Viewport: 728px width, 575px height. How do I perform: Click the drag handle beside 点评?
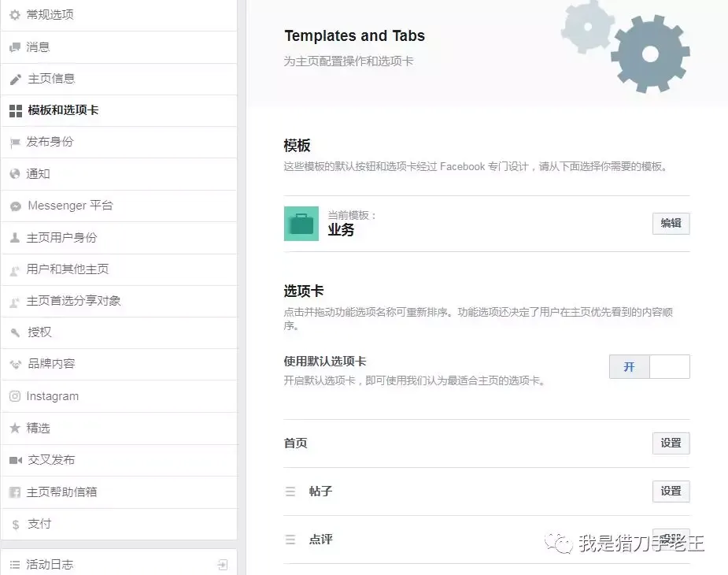(290, 540)
